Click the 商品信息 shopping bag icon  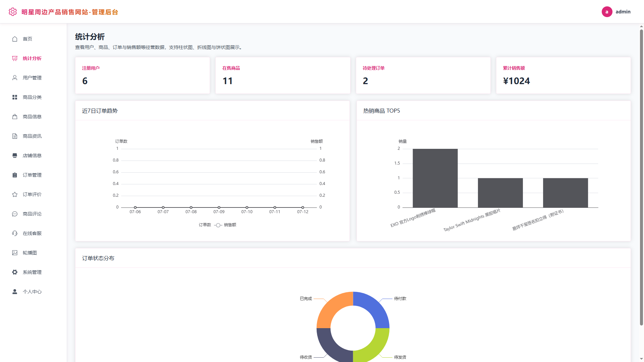click(x=15, y=117)
